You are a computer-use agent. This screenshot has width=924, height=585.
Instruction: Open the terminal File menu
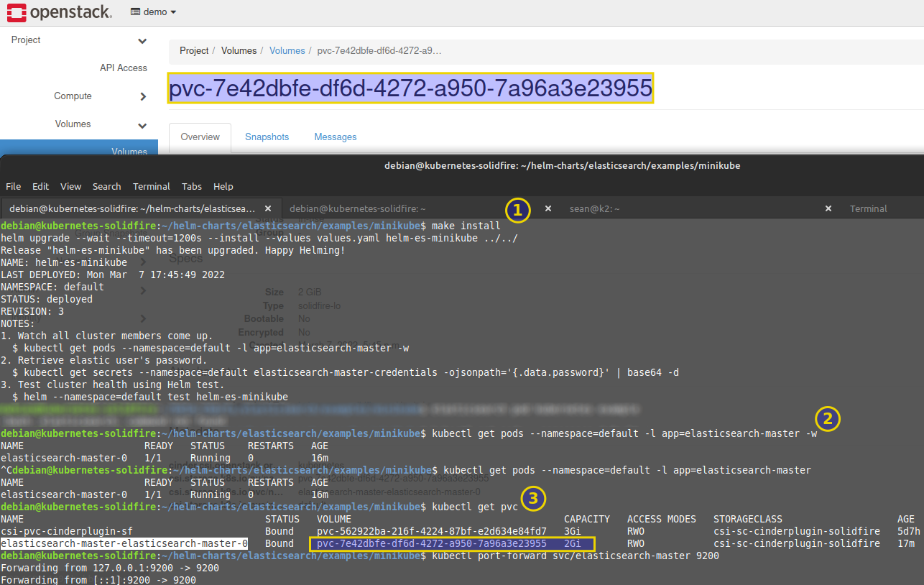[13, 187]
